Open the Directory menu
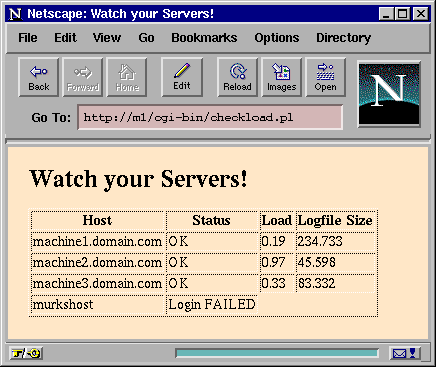436x367 pixels. coord(343,38)
